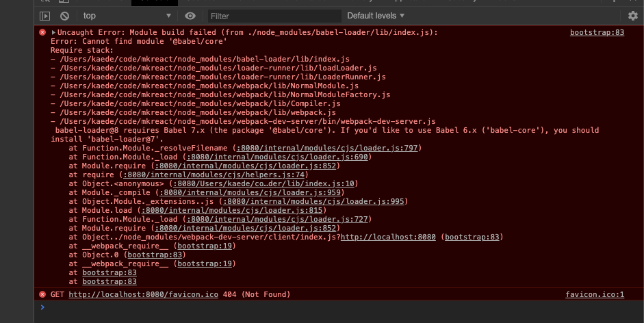
Task: Select the webpack-dev-server.js path line
Action: (x=243, y=121)
